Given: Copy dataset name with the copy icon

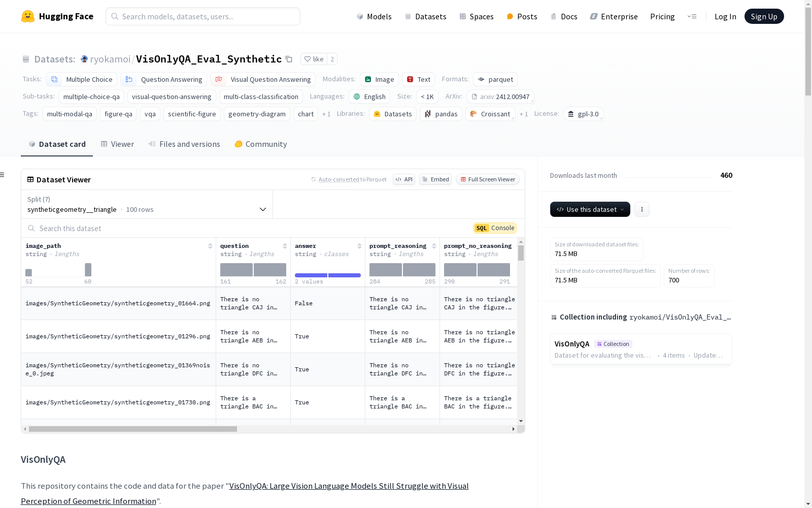Looking at the screenshot, I should pyautogui.click(x=289, y=59).
